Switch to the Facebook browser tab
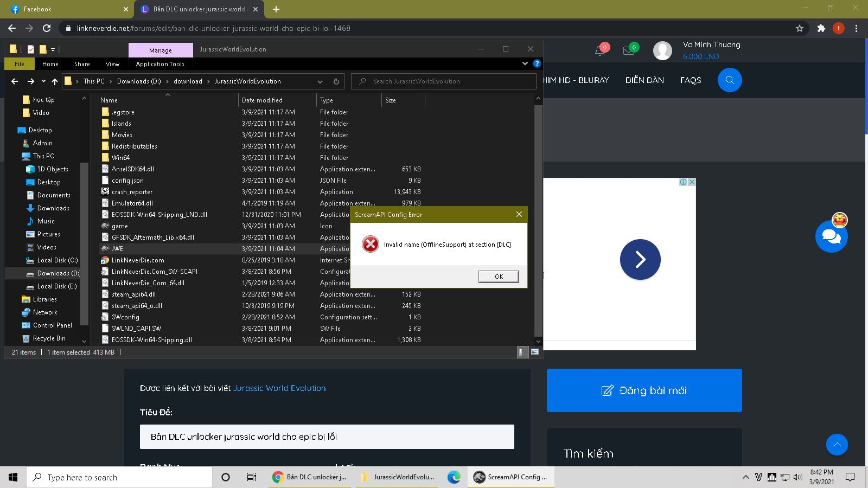 coord(65,9)
